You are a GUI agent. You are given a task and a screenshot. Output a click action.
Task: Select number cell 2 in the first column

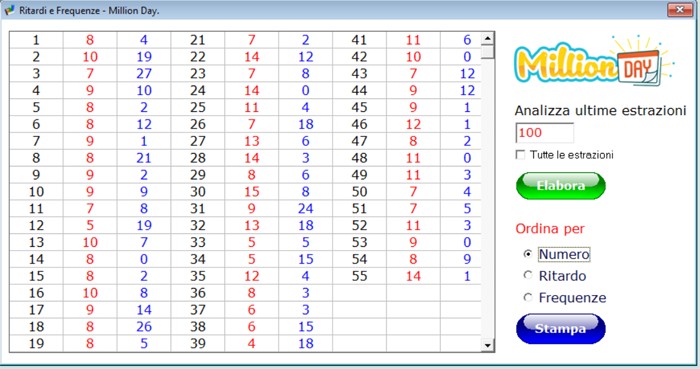pos(37,57)
